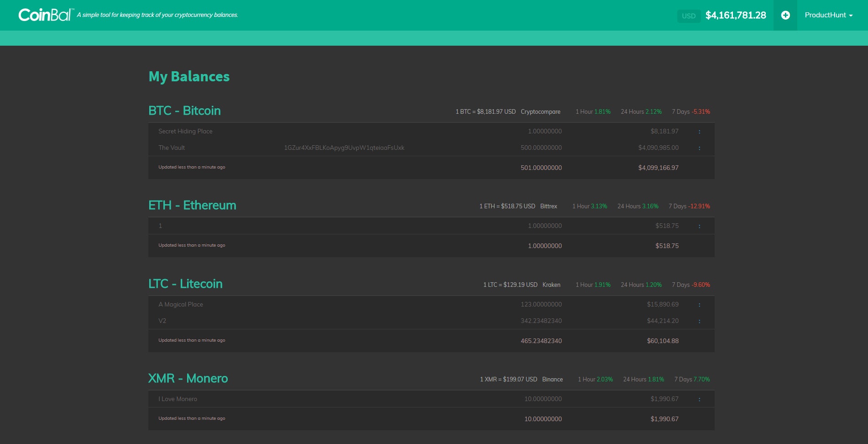
Task: Select the ETH - Ethereum heading
Action: pos(192,205)
